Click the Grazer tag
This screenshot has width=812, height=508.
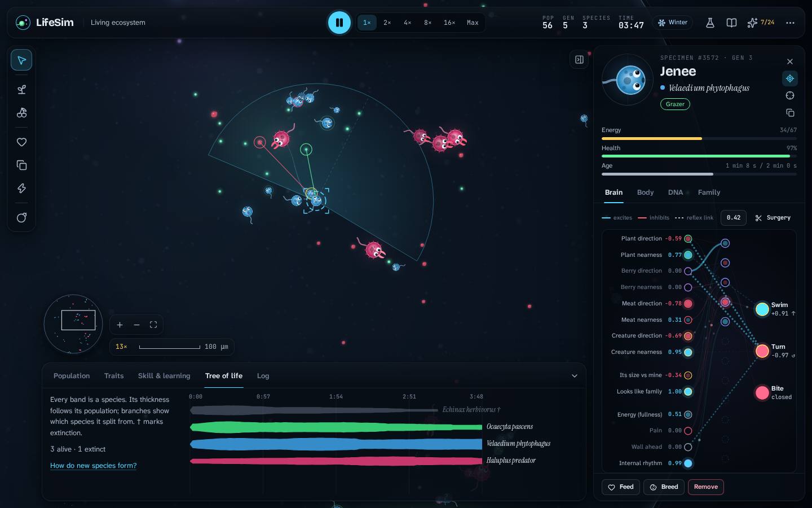[x=675, y=104]
